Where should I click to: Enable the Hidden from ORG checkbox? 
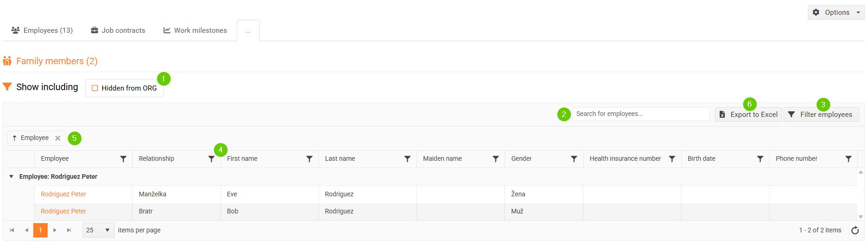coord(95,88)
